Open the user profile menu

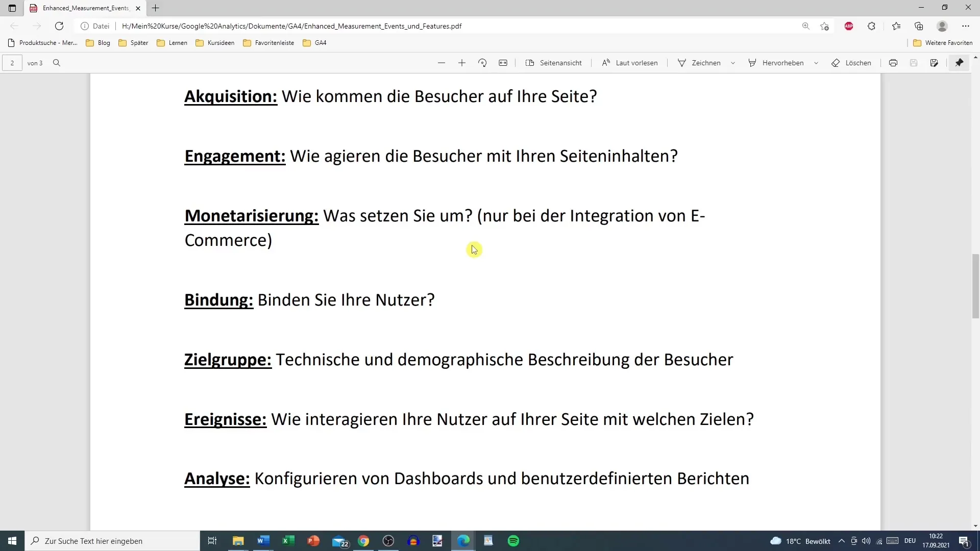[x=942, y=26]
